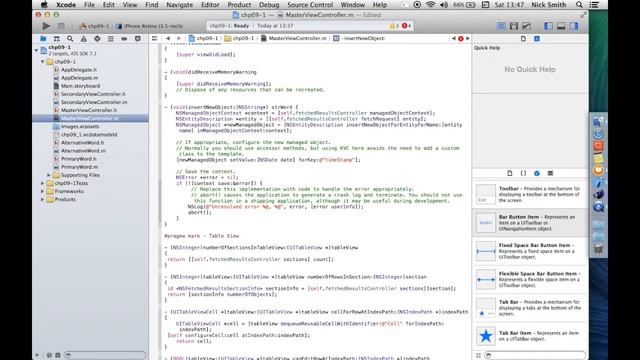Collapse the chp09-1 group folder

click(x=42, y=62)
